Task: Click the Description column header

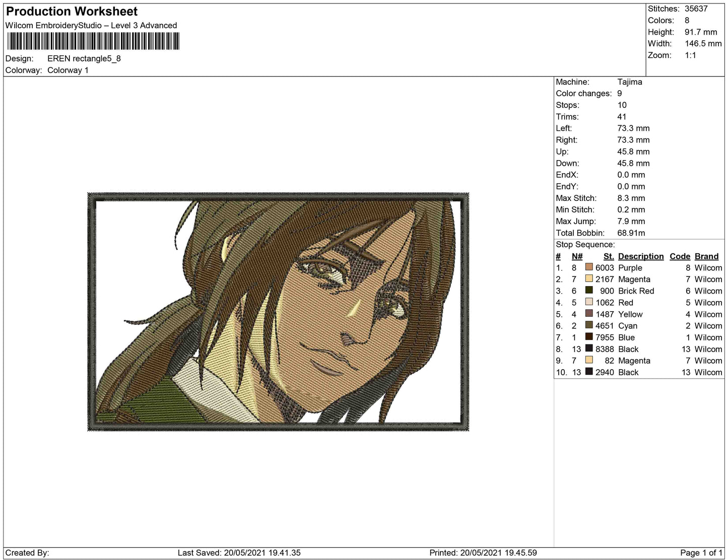Action: [640, 256]
